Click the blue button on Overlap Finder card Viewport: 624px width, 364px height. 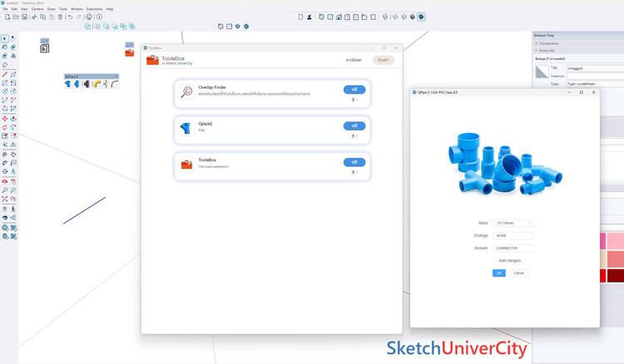(354, 90)
